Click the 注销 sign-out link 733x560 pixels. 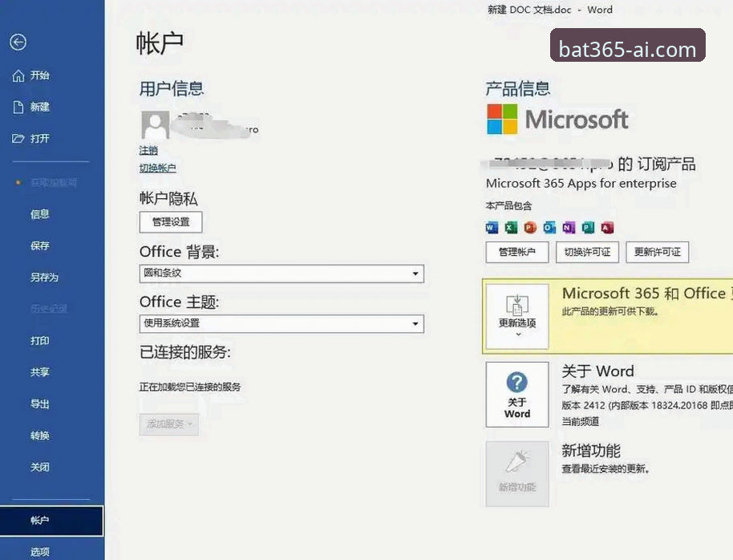(148, 151)
